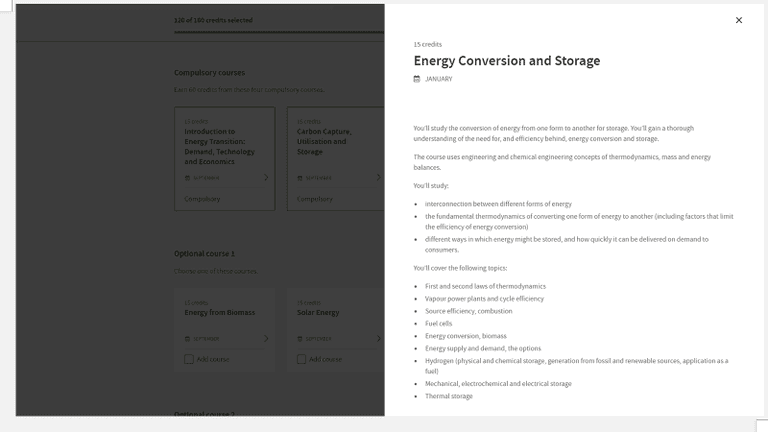Expand Carbon Capture, Utilisation and Storage chevron

tap(378, 178)
